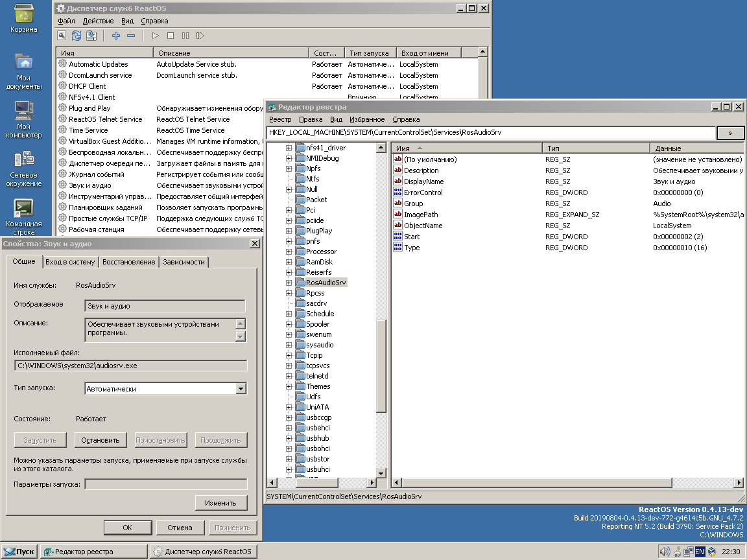Expand the RosAudioSrv registry key
747x560 pixels.
click(289, 283)
